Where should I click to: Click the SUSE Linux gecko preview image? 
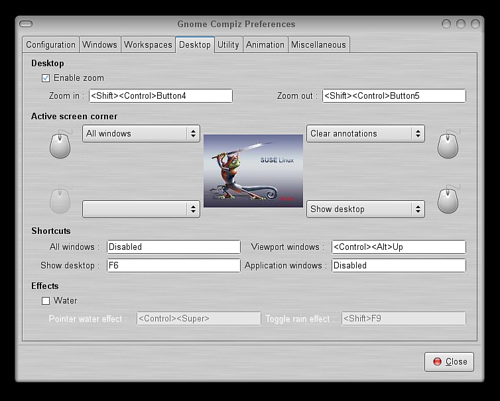tap(253, 171)
